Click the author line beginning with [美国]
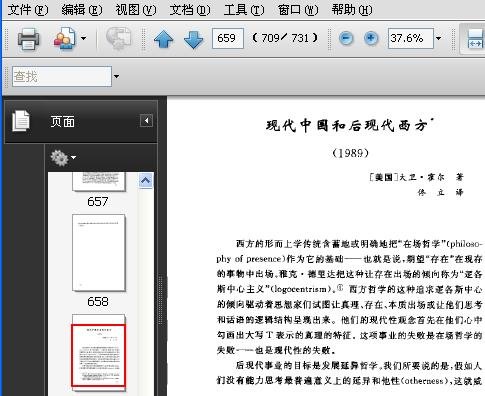Screen dimensions: 485x396 pyautogui.click(x=417, y=177)
